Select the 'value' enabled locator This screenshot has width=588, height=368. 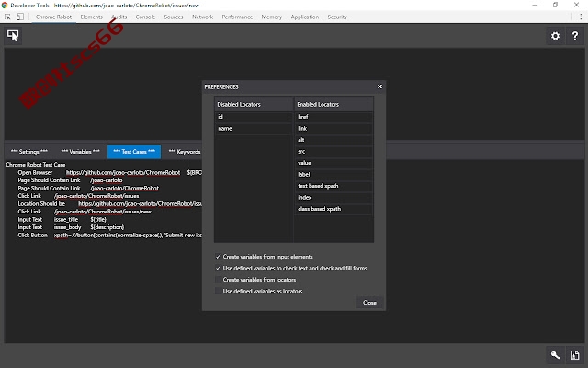click(x=334, y=163)
